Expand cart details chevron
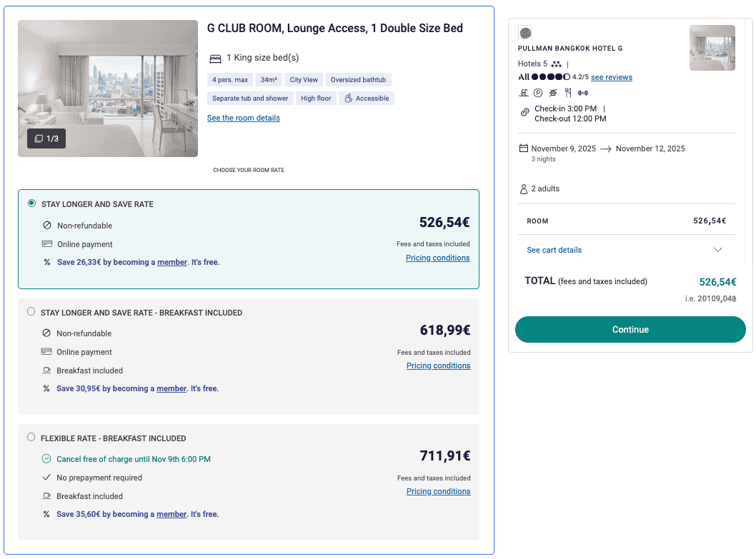756x559 pixels. pos(718,250)
